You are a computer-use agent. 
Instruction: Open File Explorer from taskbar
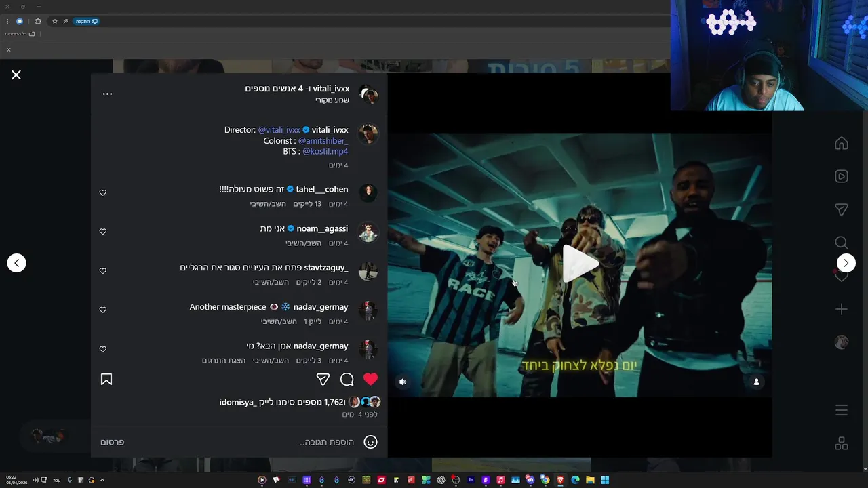coord(590,480)
